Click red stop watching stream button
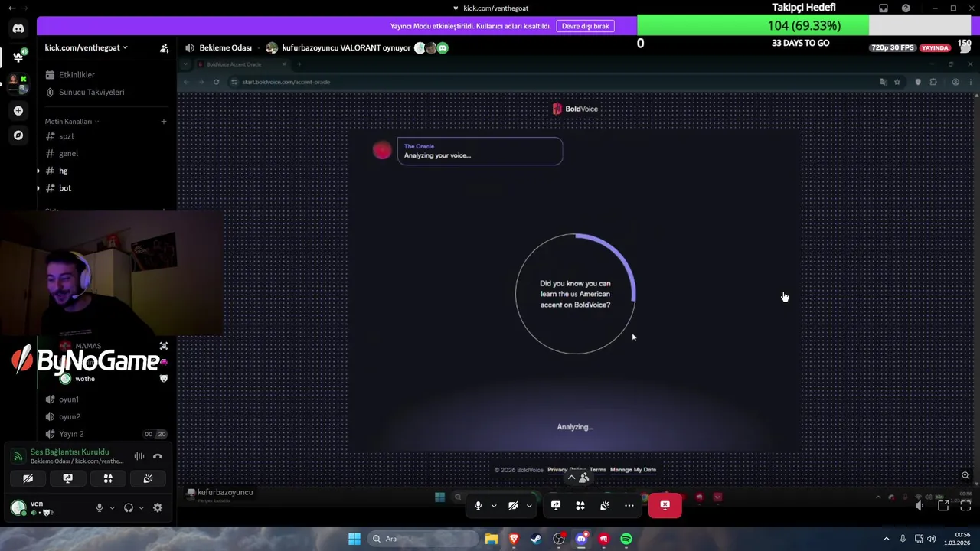Image resolution: width=980 pixels, height=551 pixels. [x=665, y=505]
